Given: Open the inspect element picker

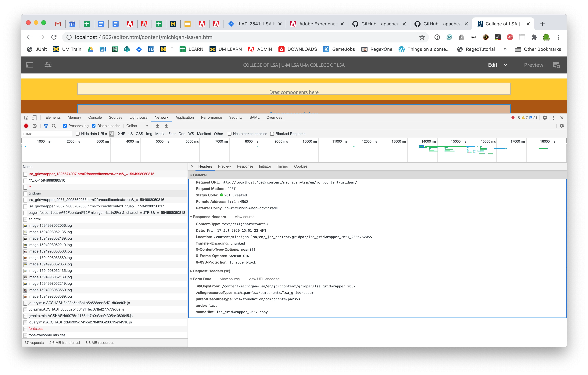Looking at the screenshot, I should coord(26,118).
